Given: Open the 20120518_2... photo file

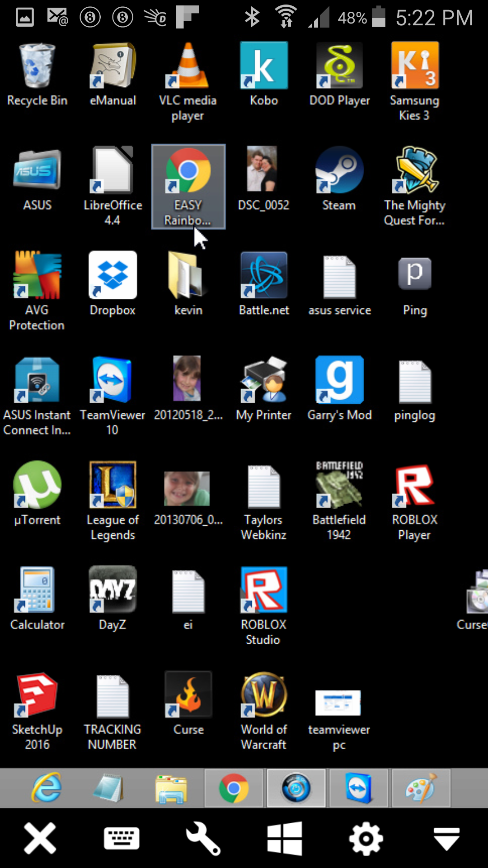Looking at the screenshot, I should [x=188, y=389].
